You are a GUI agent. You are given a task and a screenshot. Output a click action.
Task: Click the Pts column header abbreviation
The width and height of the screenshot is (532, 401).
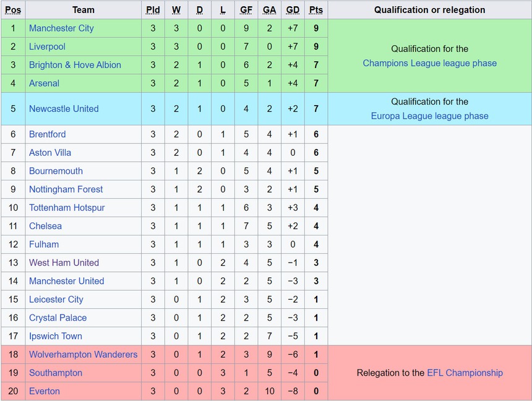pyautogui.click(x=315, y=10)
